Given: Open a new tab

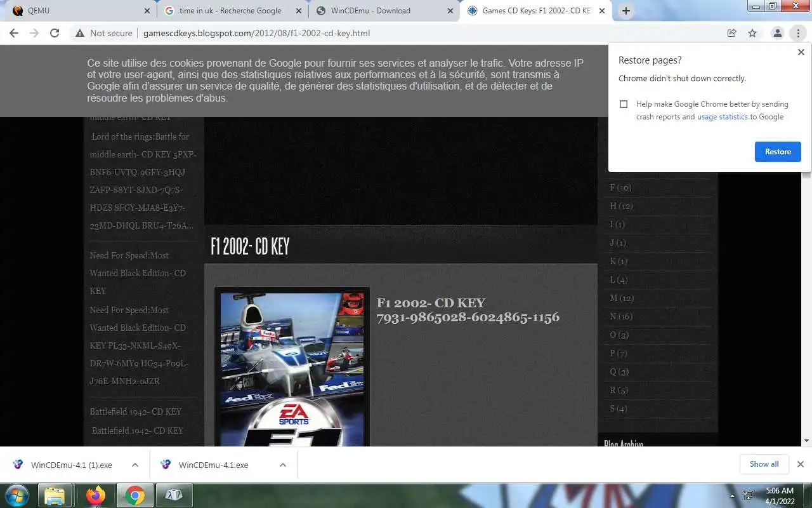Looking at the screenshot, I should click(x=626, y=11).
